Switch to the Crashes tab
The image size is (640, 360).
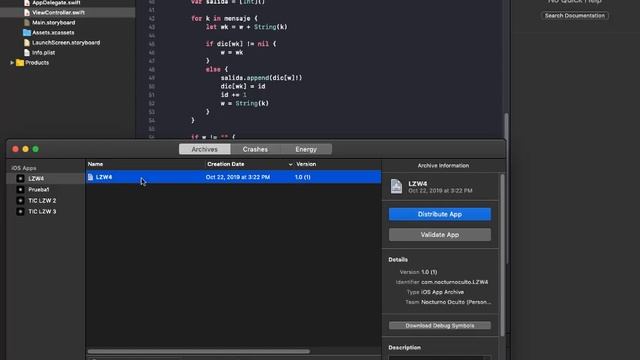255,149
